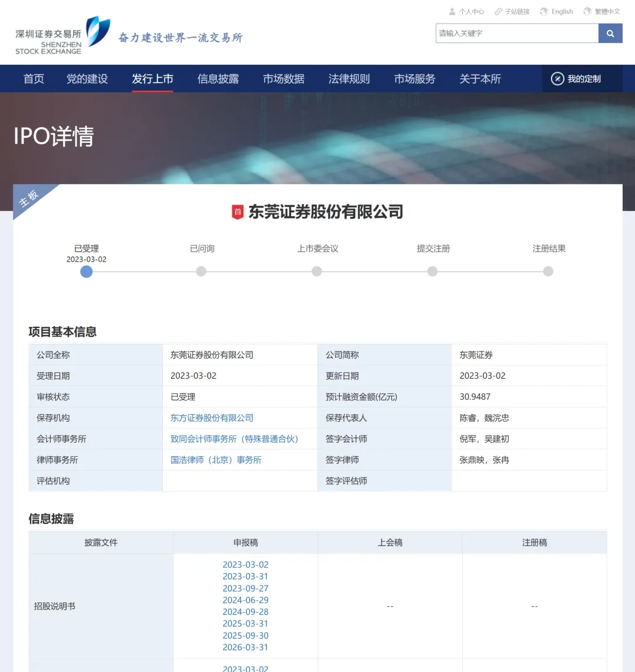Switch to 繁體中文 version

click(607, 12)
